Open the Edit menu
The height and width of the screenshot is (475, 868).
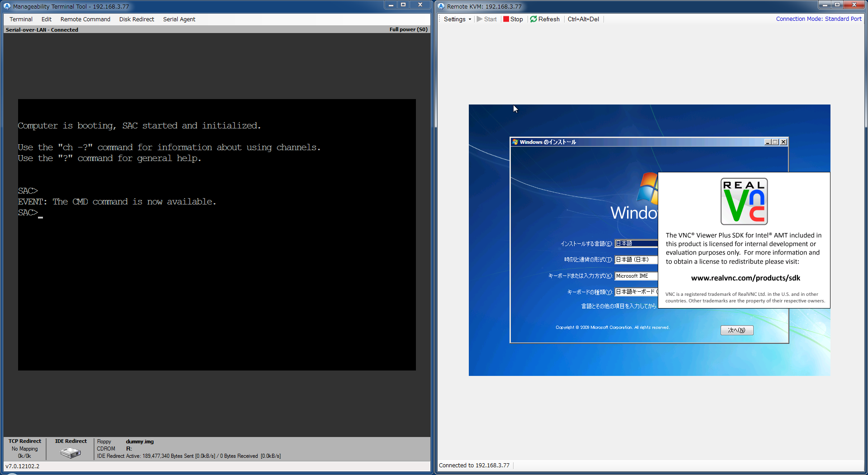(46, 19)
